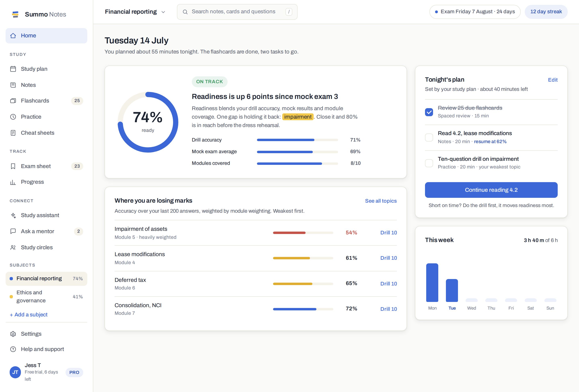Open the Study plan section
This screenshot has width=579, height=392.
click(x=46, y=69)
